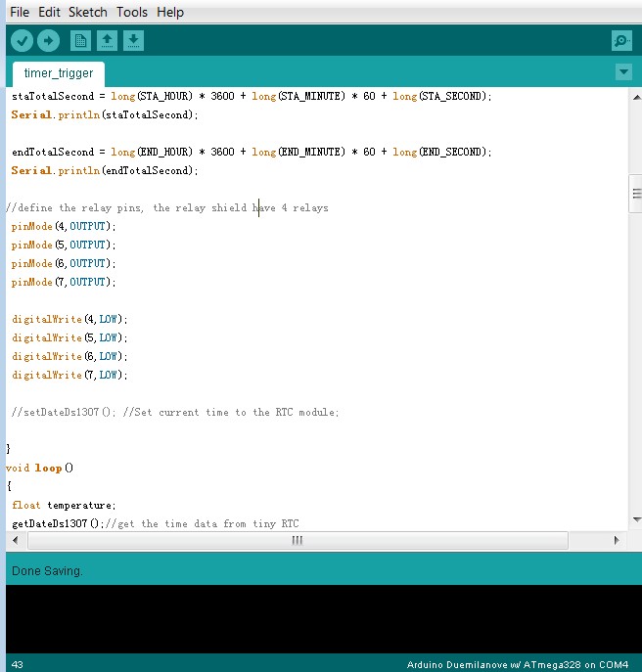642x672 pixels.
Task: Click the 'Done Saving.' status message
Action: (47, 571)
